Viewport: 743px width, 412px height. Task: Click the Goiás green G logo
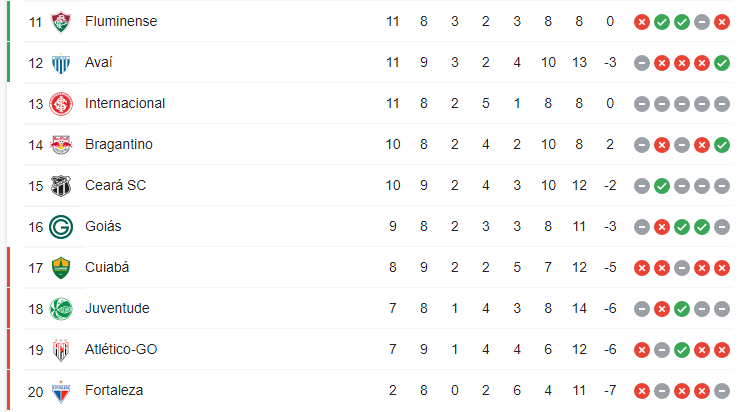point(61,227)
